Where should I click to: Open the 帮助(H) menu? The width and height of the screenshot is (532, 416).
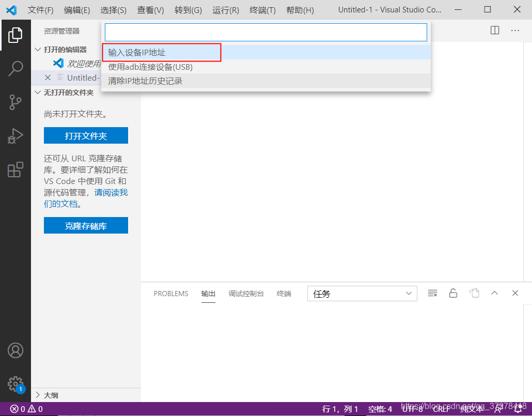pos(300,10)
